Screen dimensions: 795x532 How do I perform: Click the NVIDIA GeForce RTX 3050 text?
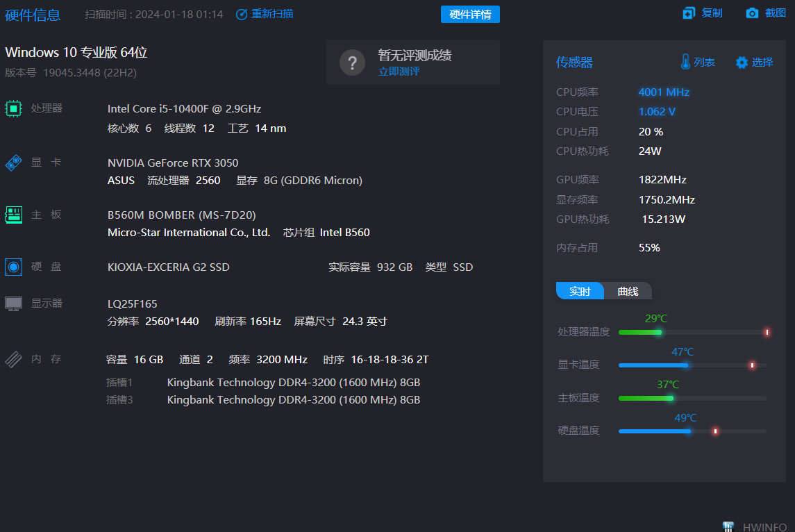click(173, 163)
